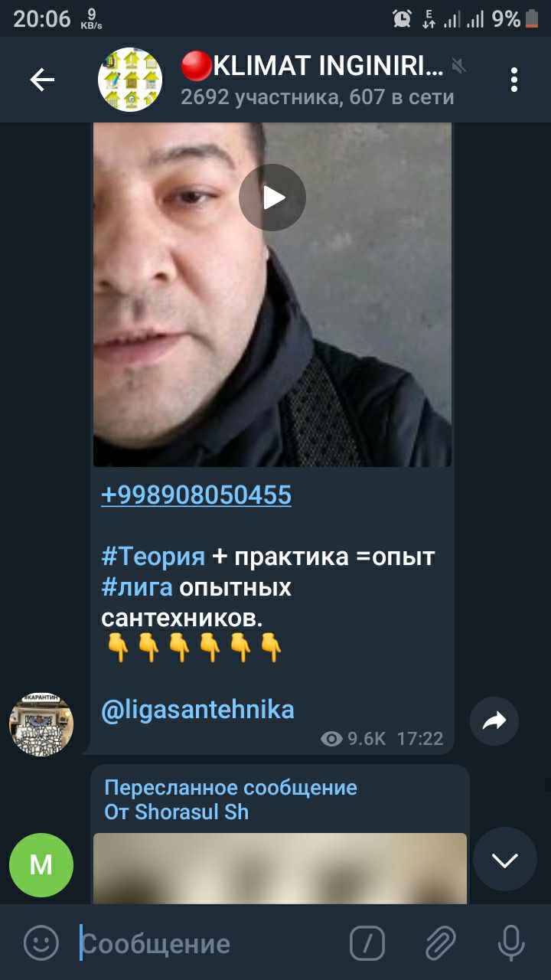Open the #лига hashtag
The height and width of the screenshot is (980, 551).
(137, 587)
